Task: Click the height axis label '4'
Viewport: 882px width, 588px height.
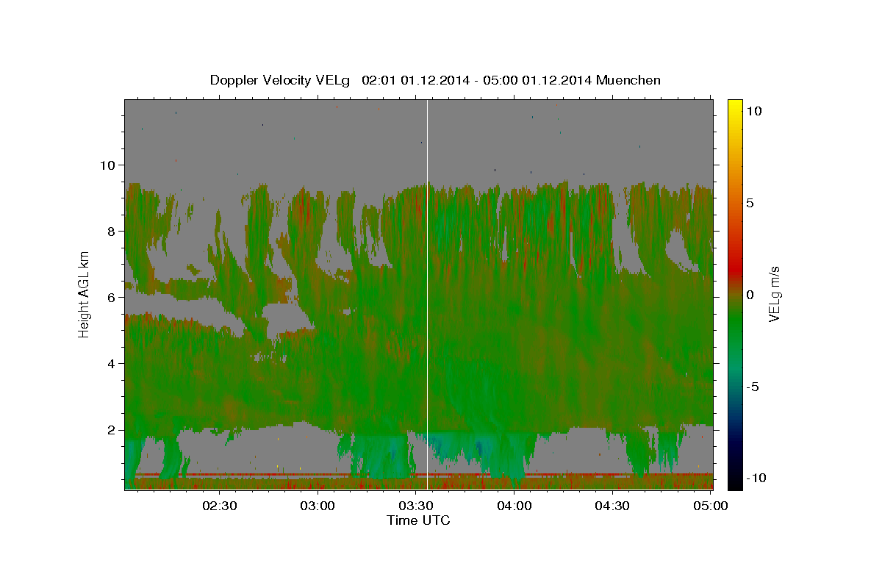Action: 110,363
